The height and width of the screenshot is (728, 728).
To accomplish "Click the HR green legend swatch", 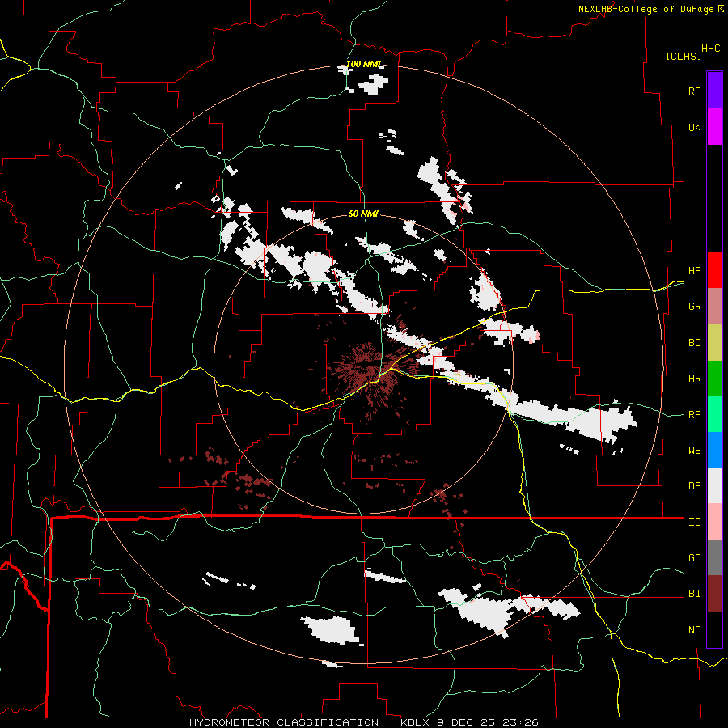I will coord(714,379).
